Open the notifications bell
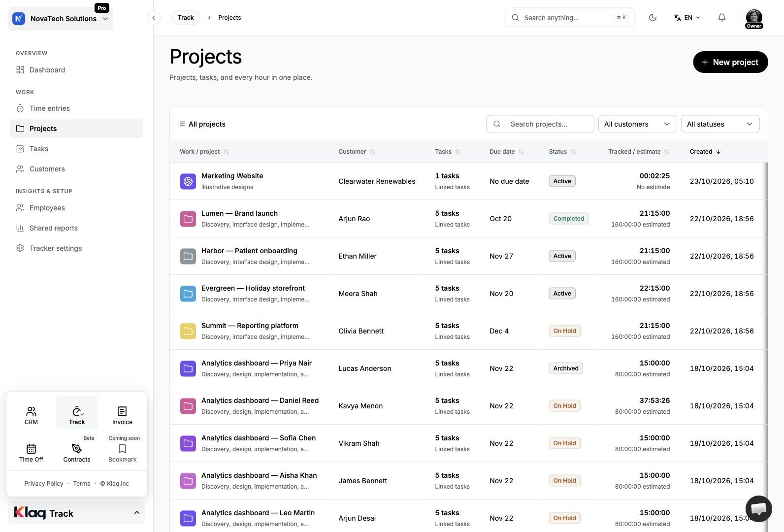The height and width of the screenshot is (532, 784). click(721, 18)
